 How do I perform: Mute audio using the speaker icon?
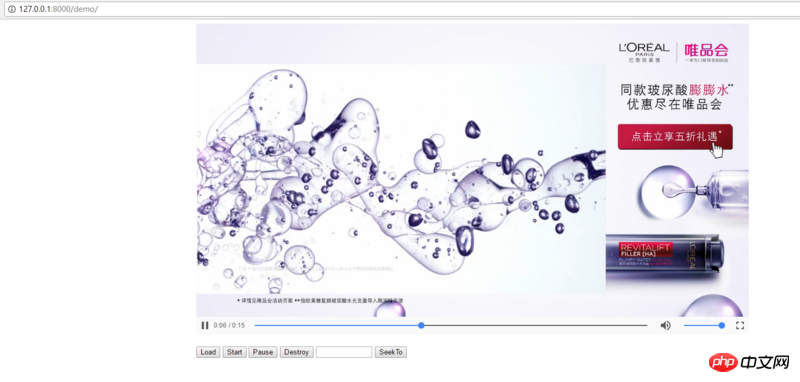(x=665, y=325)
